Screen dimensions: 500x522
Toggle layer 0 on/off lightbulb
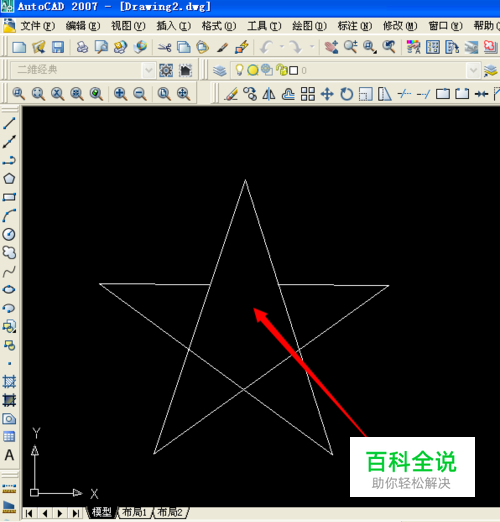click(239, 70)
